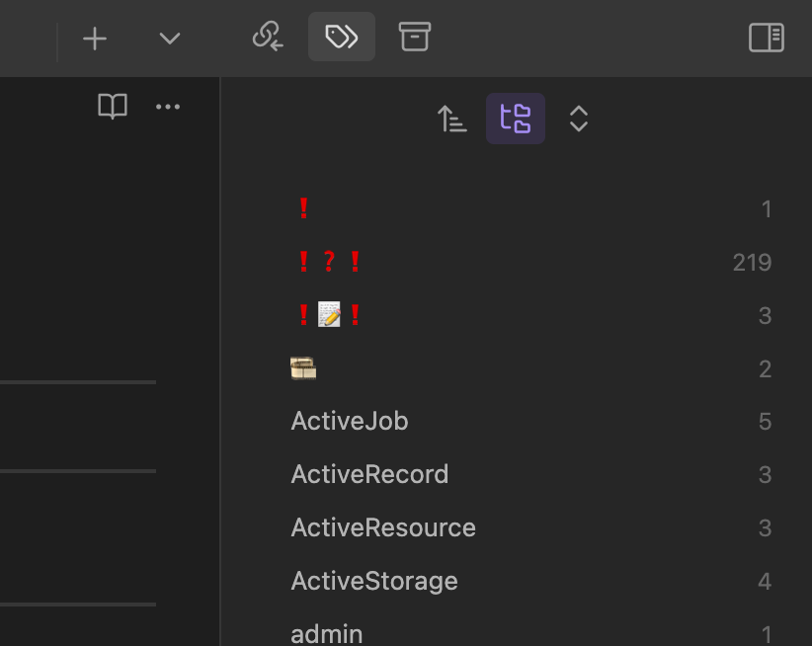Change the tag sort order

pyautogui.click(x=452, y=120)
